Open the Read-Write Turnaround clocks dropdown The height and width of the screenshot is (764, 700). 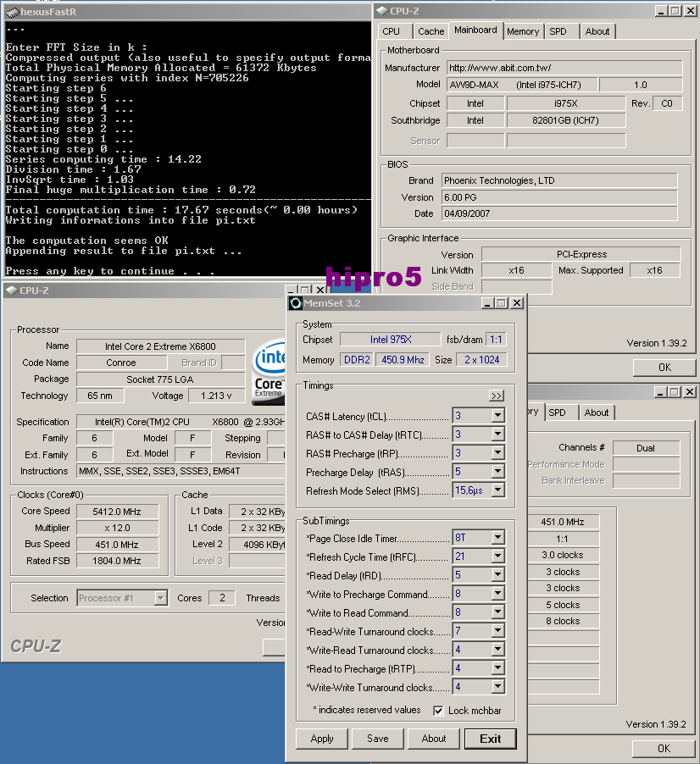coord(497,630)
